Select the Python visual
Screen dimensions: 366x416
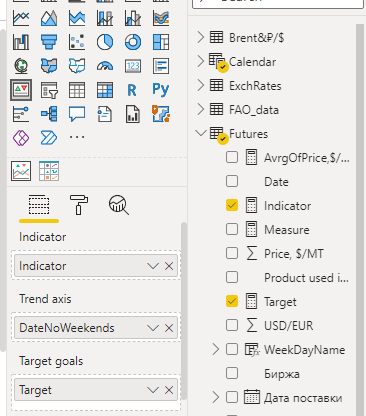[x=161, y=90]
